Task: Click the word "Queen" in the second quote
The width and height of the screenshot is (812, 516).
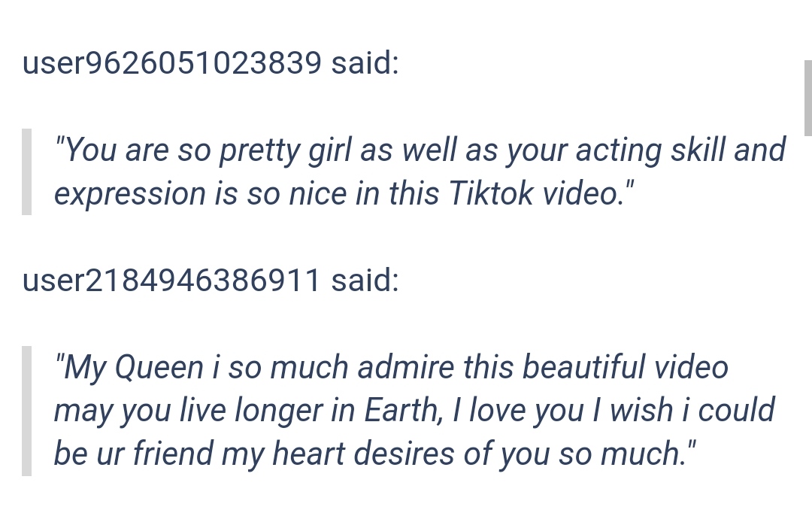Action: click(x=159, y=368)
